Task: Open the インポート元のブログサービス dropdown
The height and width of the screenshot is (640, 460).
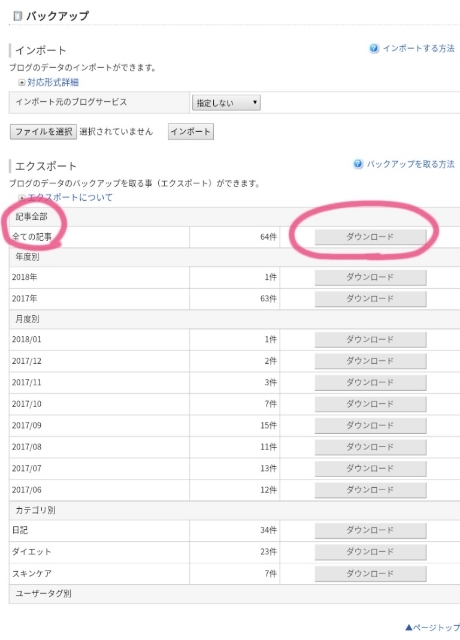Action: pos(226,103)
